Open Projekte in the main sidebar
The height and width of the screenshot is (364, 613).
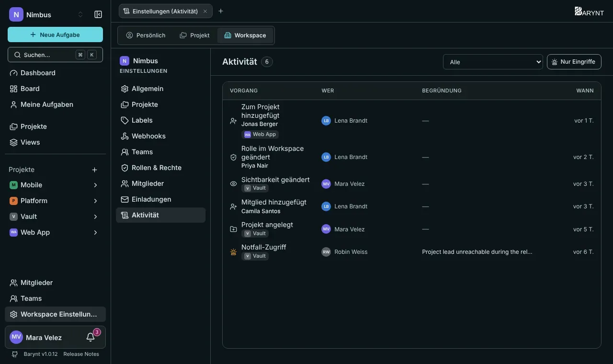point(55,126)
